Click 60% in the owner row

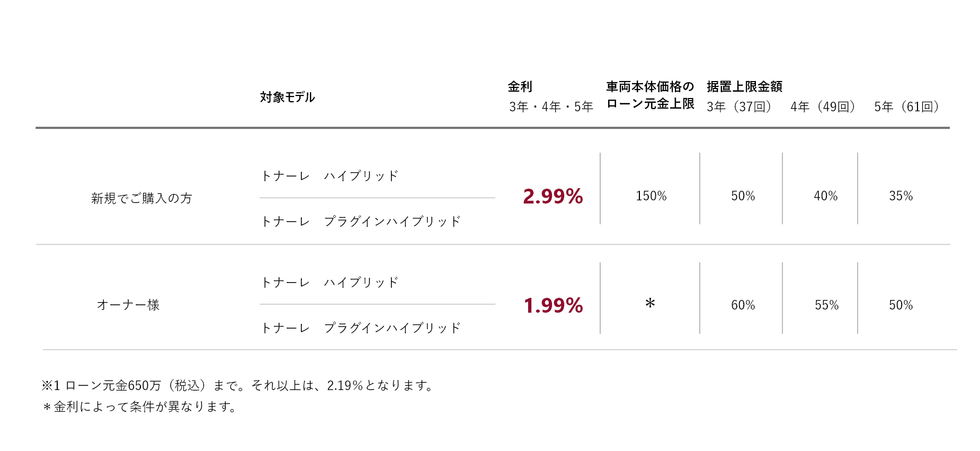[x=743, y=305]
